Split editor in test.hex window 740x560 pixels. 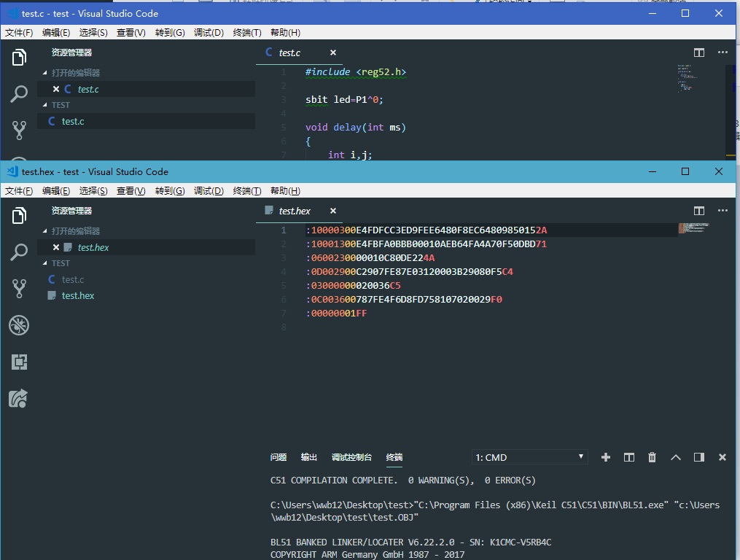(699, 211)
